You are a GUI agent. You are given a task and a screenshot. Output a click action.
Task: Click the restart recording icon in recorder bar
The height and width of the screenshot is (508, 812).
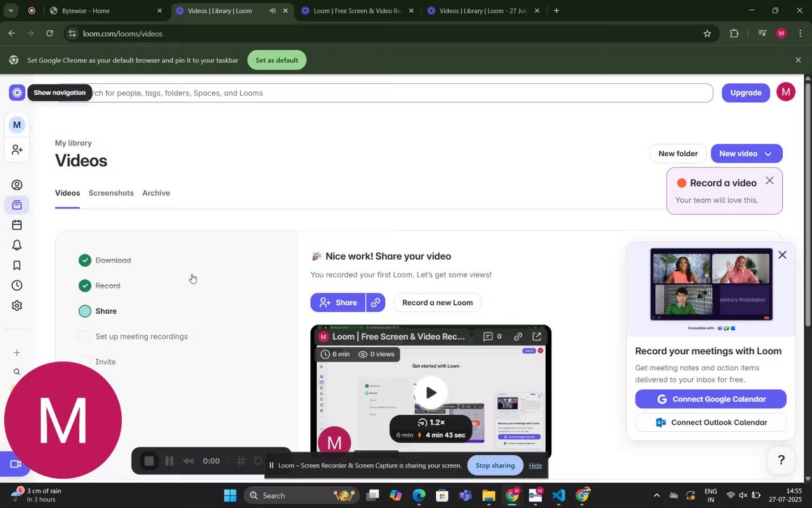pos(258,461)
